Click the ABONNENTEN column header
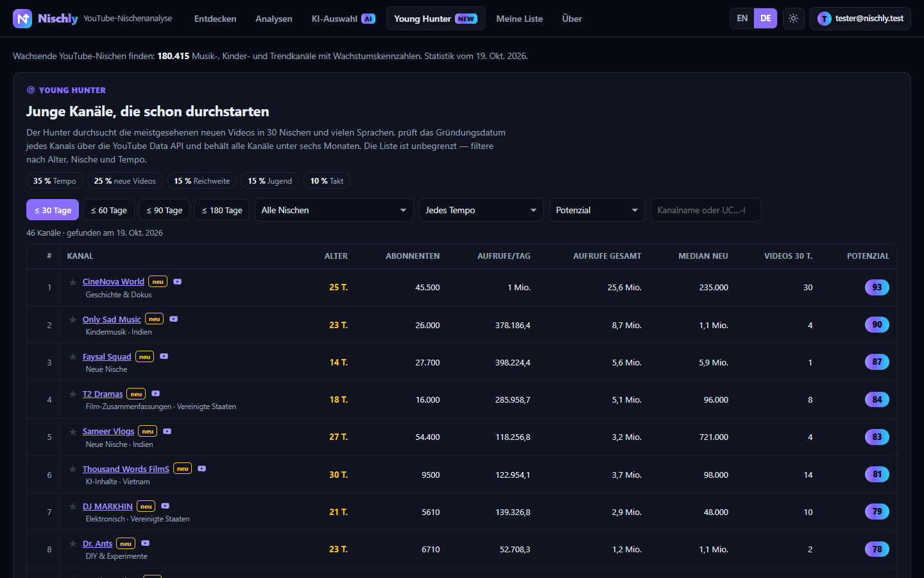924x578 pixels. click(x=413, y=256)
